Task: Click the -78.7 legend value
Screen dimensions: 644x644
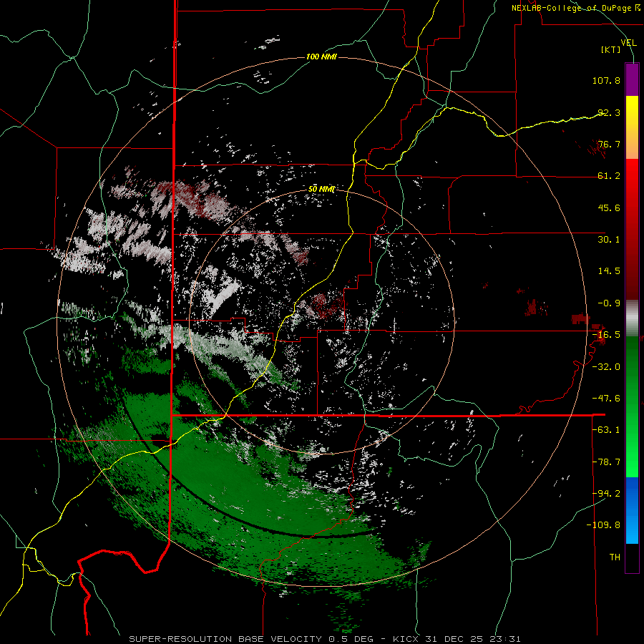Action: (x=606, y=462)
